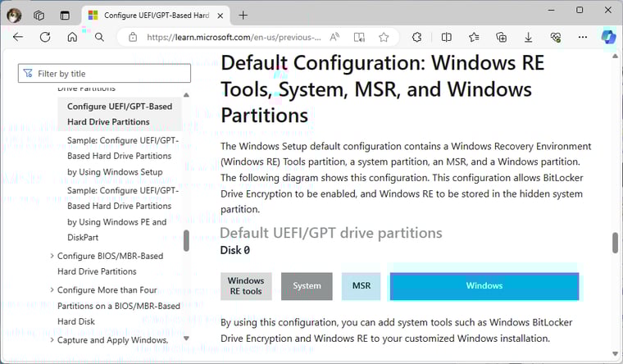Click the Default Configuration heading

382,89
